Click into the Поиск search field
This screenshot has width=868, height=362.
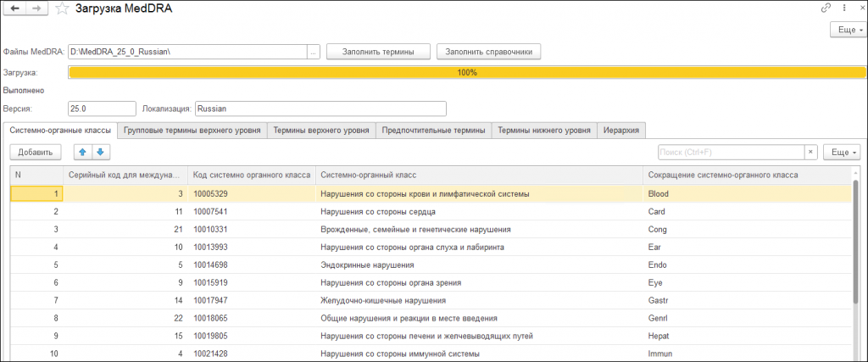(730, 153)
